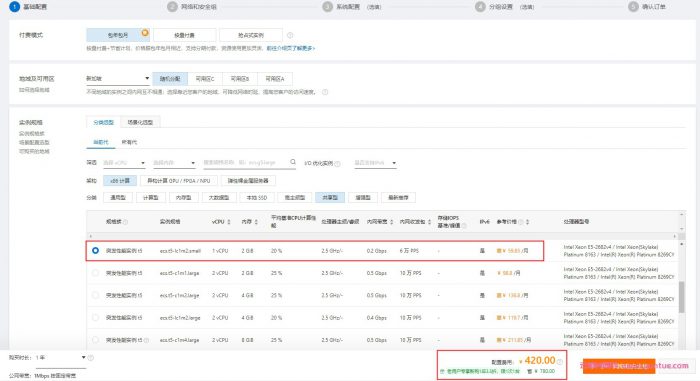
Task: Click table horizontal scroll right arrow
Action: click(x=675, y=236)
